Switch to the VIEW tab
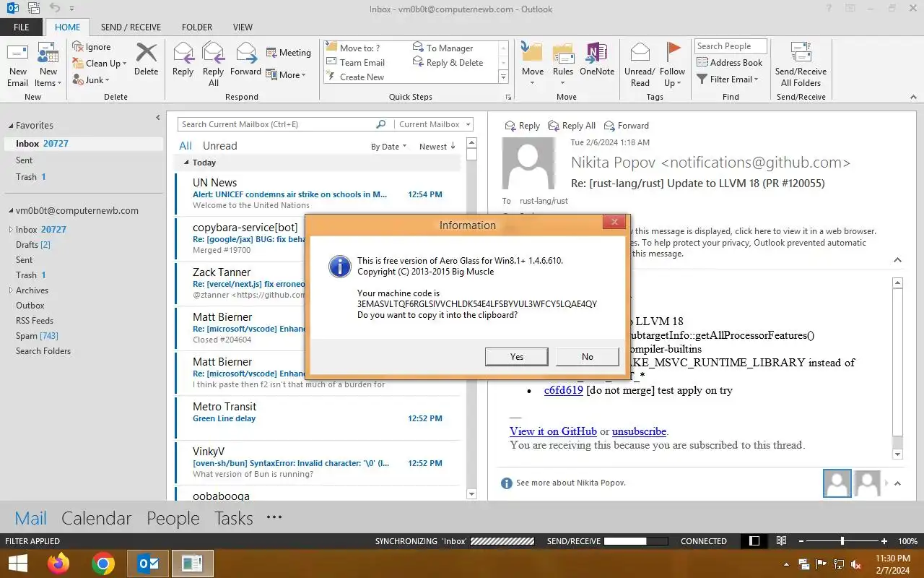The height and width of the screenshot is (578, 924). coord(243,27)
